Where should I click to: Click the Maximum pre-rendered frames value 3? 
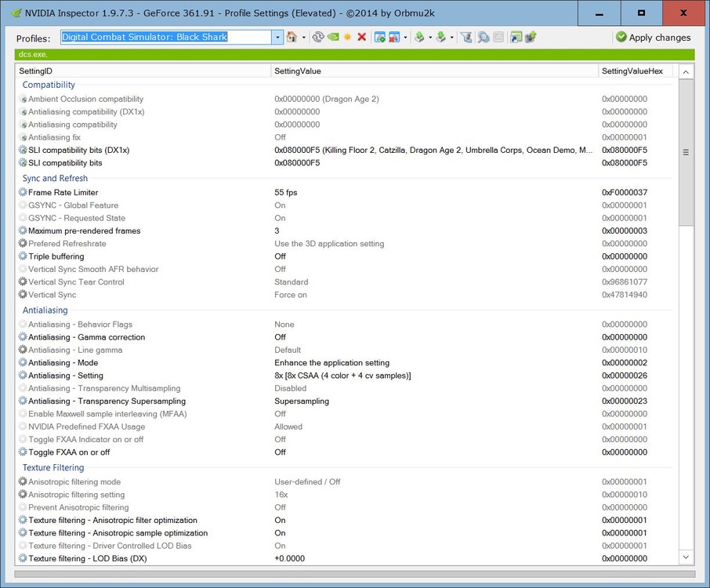[277, 230]
